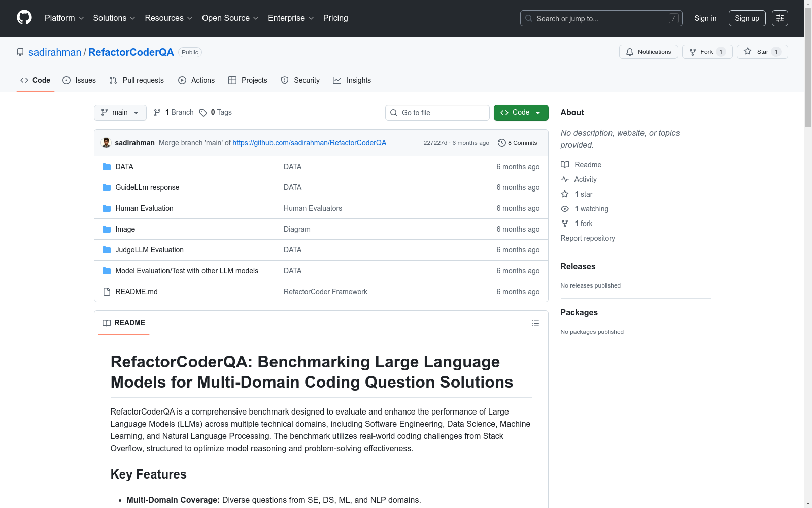Switch to the Actions tab
812x508 pixels.
click(x=196, y=80)
